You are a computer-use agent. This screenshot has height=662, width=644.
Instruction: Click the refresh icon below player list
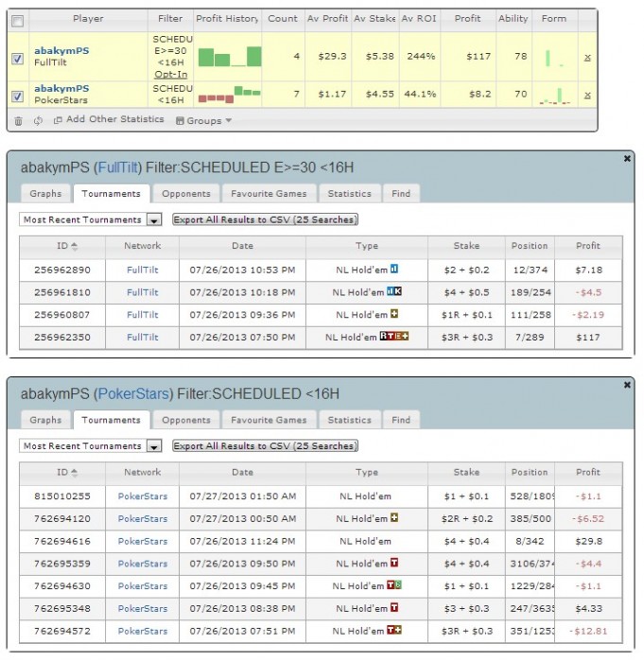(x=38, y=121)
